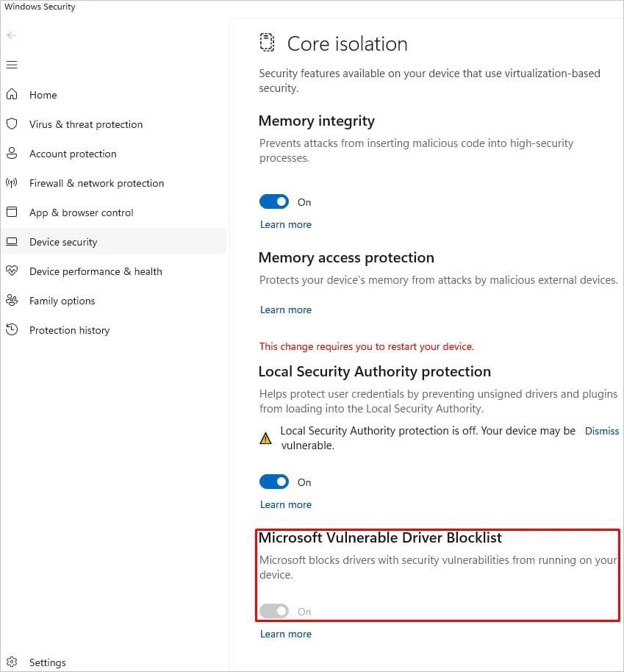Open Settings at the bottom of sidebar
The width and height of the screenshot is (624, 672).
47,662
